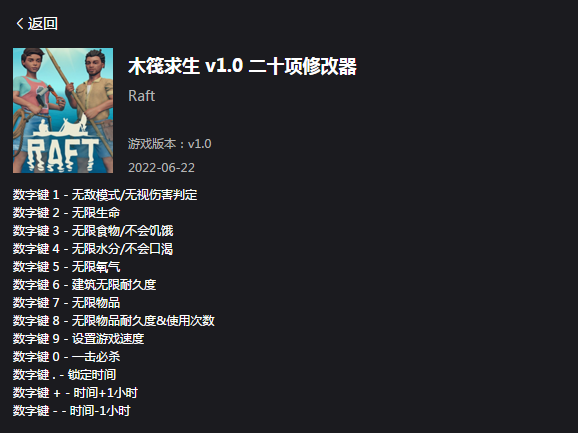
Task: Select the 无限物品耐久度&使用次数 line
Action: click(x=114, y=321)
